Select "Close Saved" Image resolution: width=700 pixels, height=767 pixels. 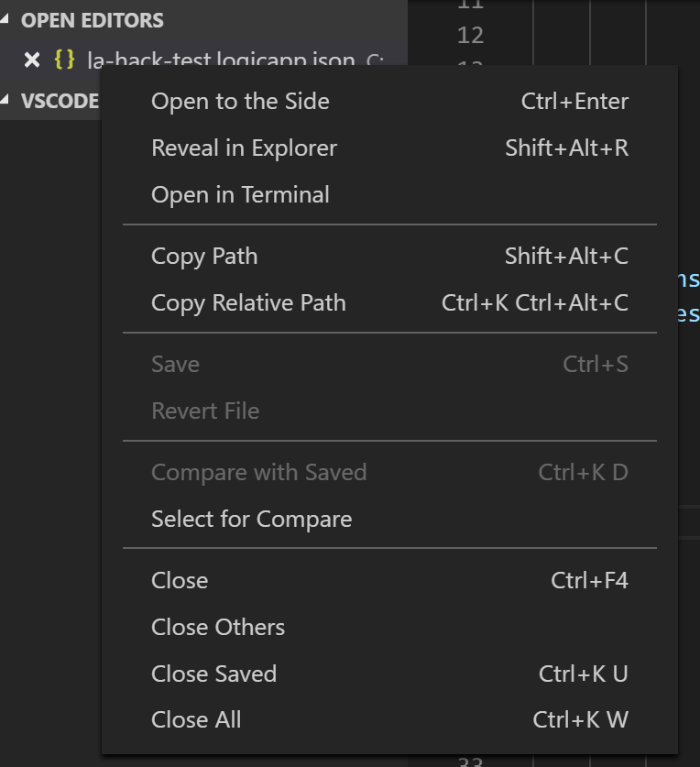coord(213,674)
